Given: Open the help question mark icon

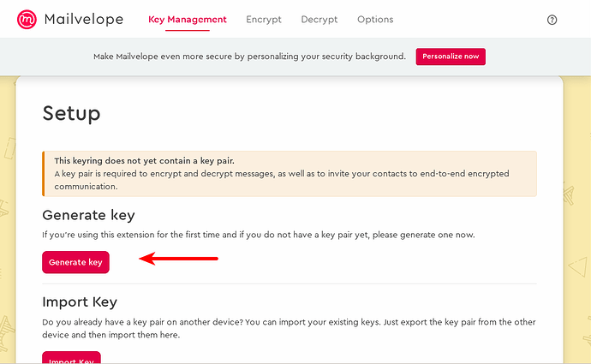Looking at the screenshot, I should (x=552, y=20).
